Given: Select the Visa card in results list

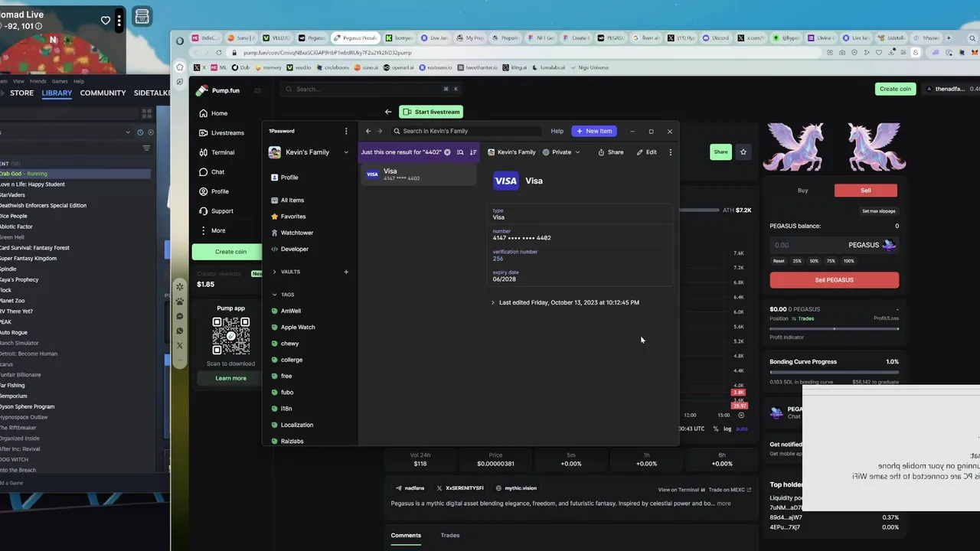Looking at the screenshot, I should [x=419, y=174].
